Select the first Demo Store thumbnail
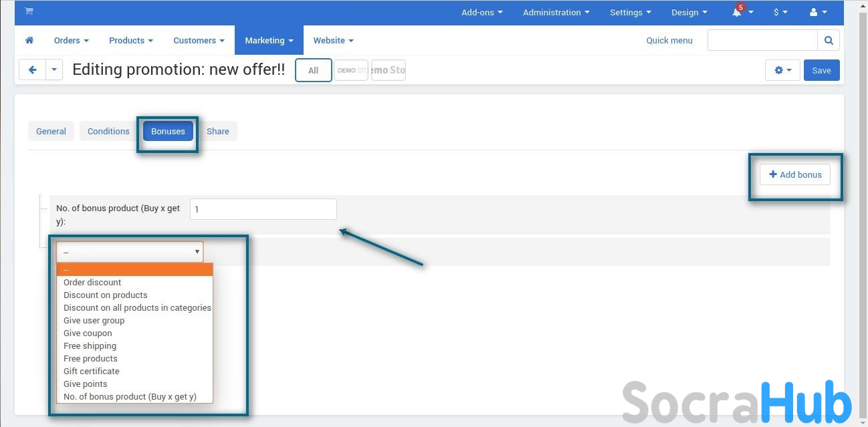This screenshot has width=868, height=427. coord(351,70)
